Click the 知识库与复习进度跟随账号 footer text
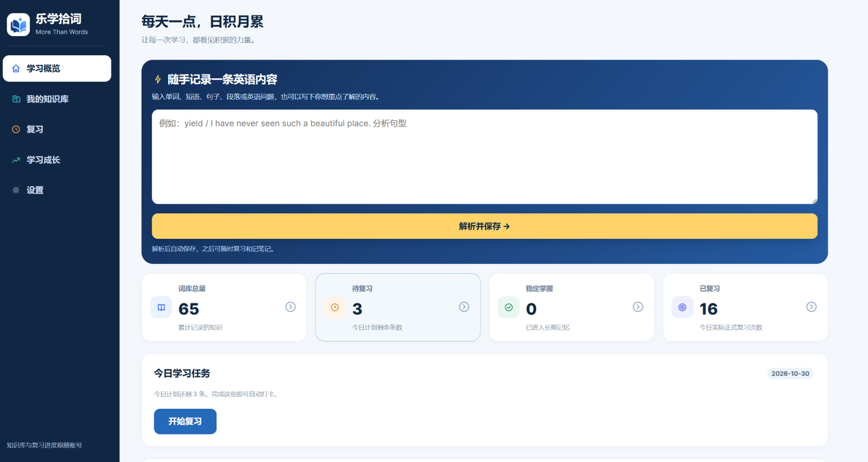The width and height of the screenshot is (868, 462). click(44, 445)
